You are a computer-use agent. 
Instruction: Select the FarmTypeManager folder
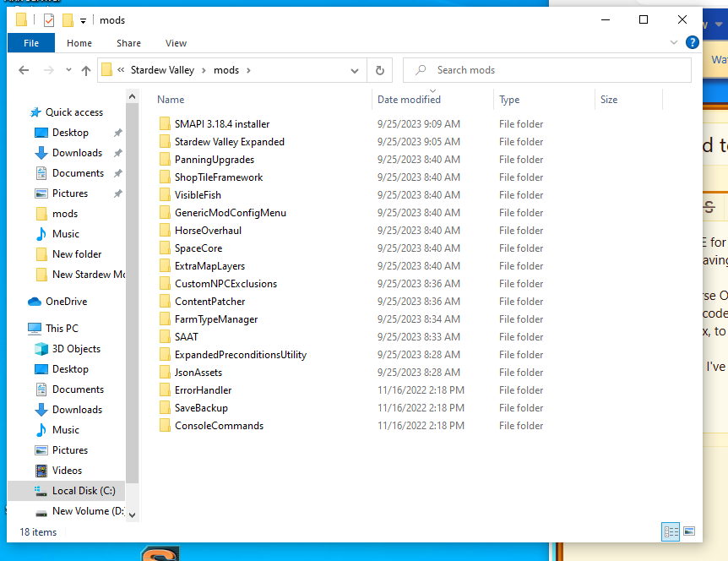[x=216, y=319]
